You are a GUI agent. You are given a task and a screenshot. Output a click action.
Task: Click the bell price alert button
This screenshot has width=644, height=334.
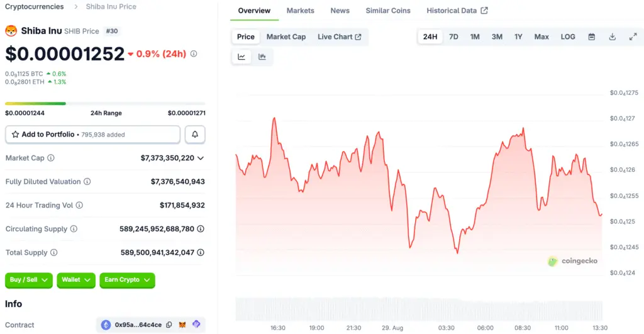195,135
